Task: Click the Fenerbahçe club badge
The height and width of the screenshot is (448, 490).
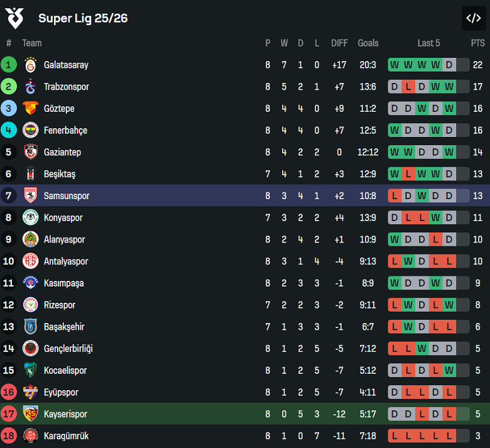Action: coord(30,130)
